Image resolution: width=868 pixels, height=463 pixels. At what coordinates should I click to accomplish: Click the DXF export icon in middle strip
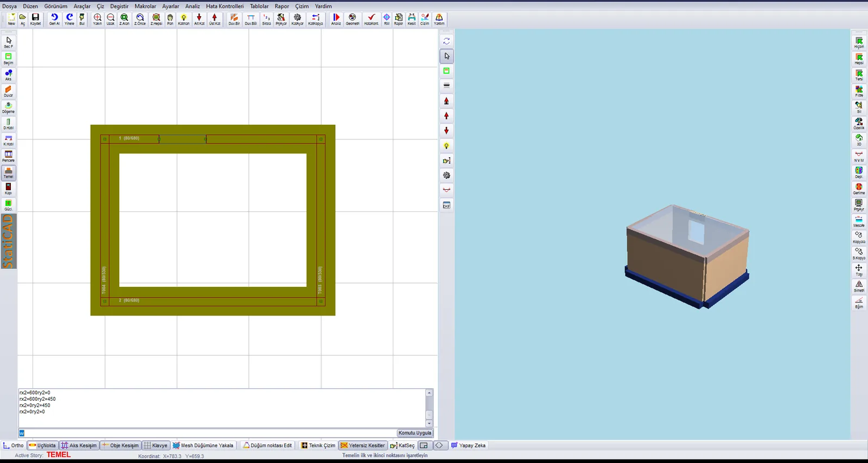coord(446,205)
